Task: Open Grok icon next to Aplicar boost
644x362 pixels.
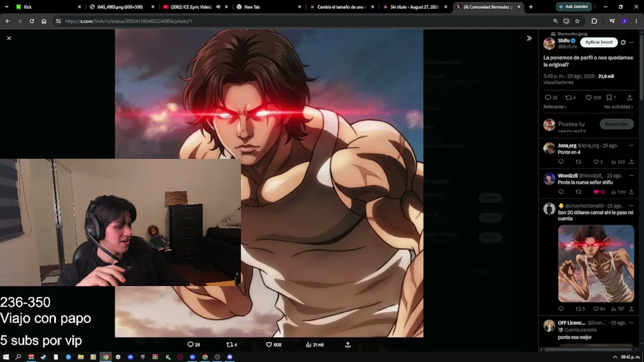Action: pyautogui.click(x=623, y=42)
